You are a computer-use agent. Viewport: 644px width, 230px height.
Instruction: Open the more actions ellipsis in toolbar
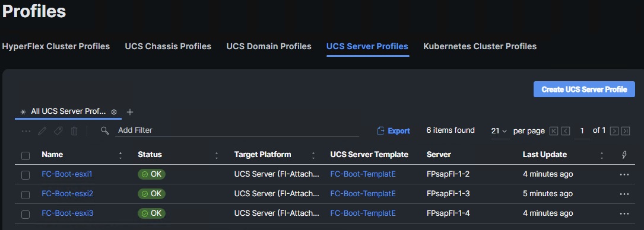[26, 131]
